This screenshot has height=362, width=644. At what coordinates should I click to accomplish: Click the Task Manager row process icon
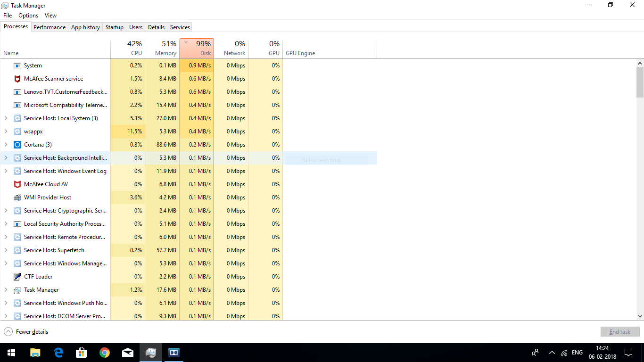pyautogui.click(x=17, y=290)
